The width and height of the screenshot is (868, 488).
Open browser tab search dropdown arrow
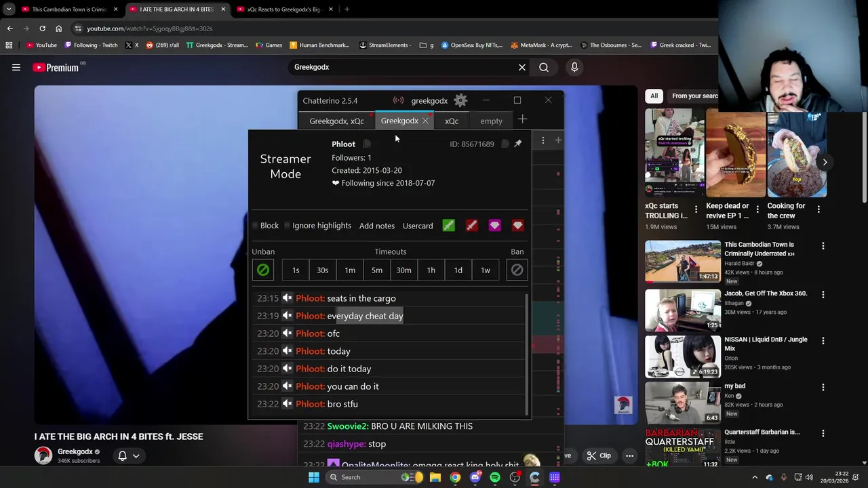[x=9, y=9]
